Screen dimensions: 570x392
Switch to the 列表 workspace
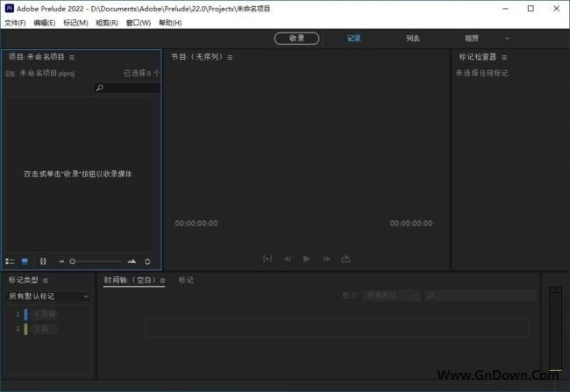[413, 39]
